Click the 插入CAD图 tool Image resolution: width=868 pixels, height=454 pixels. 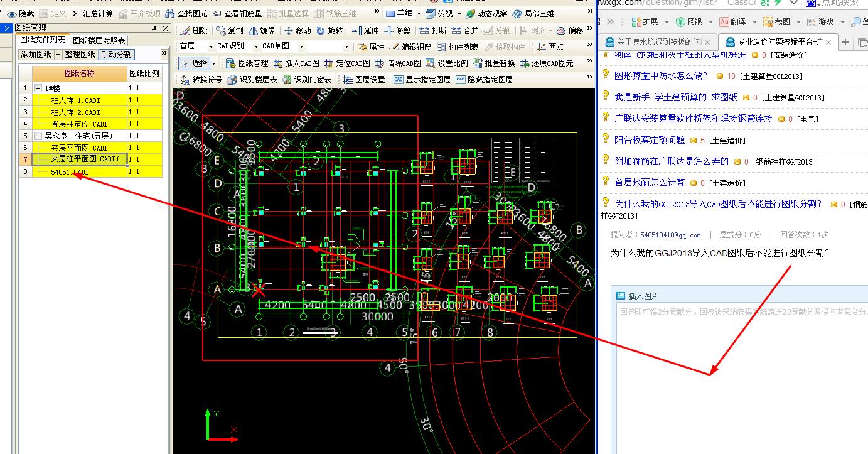296,63
